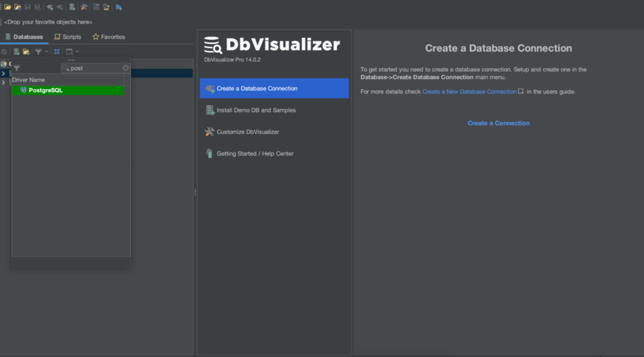The image size is (644, 357).
Task: Click the driver search field containing post
Action: pyautogui.click(x=96, y=68)
